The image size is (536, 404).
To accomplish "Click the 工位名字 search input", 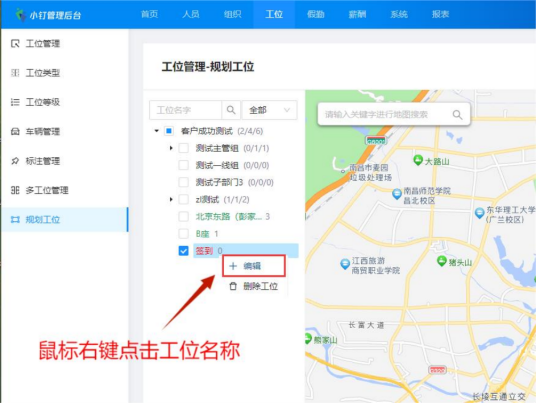I will 185,110.
